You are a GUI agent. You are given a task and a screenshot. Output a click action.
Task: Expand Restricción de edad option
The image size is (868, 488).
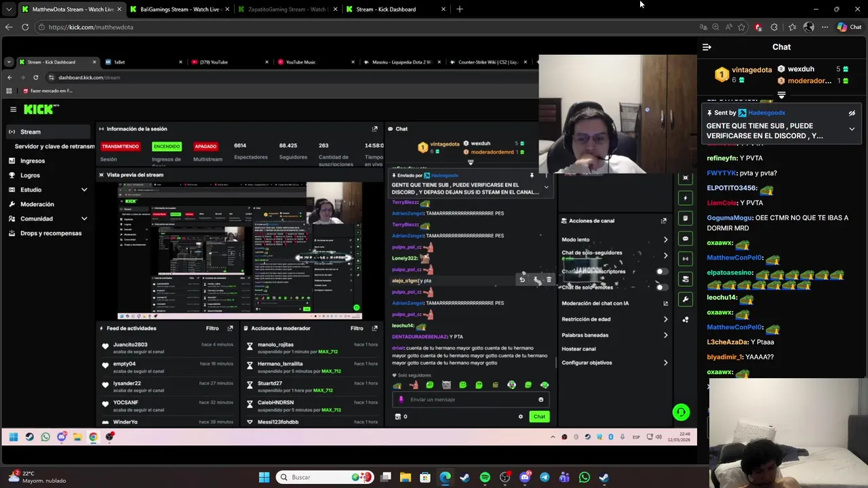[665, 319]
